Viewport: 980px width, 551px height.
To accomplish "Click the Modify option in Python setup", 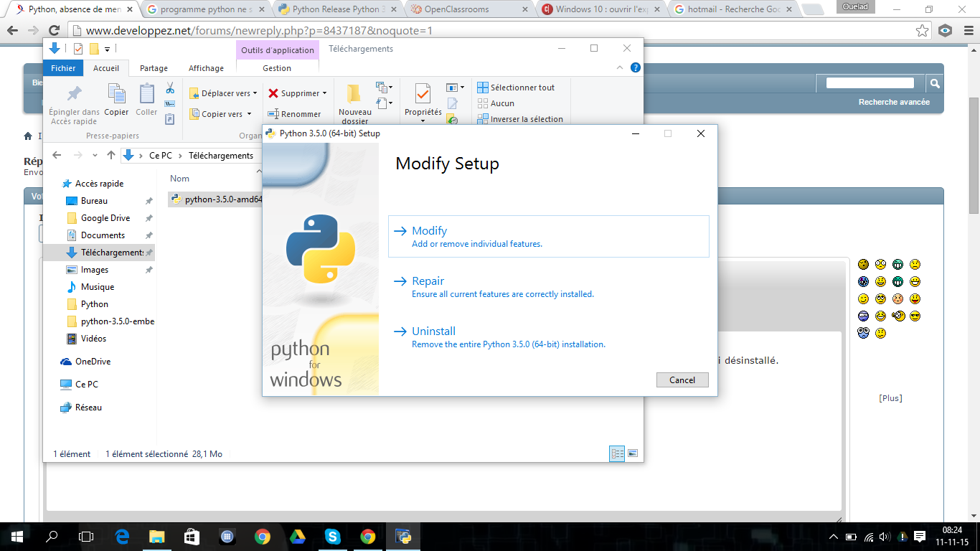I will pyautogui.click(x=429, y=231).
